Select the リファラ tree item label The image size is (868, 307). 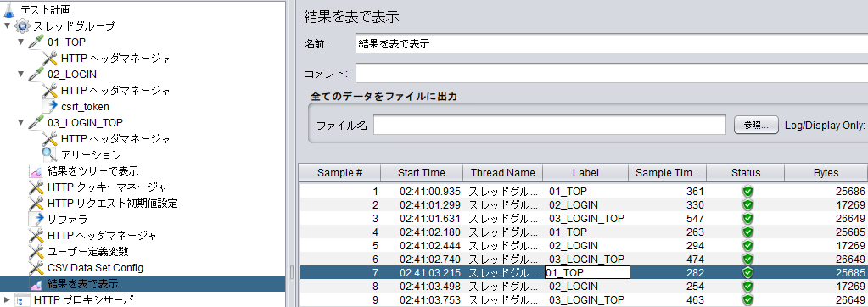(68, 220)
